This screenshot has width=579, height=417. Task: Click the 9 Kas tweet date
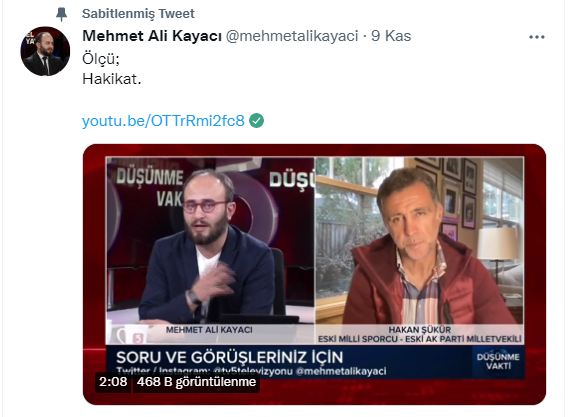(x=391, y=36)
